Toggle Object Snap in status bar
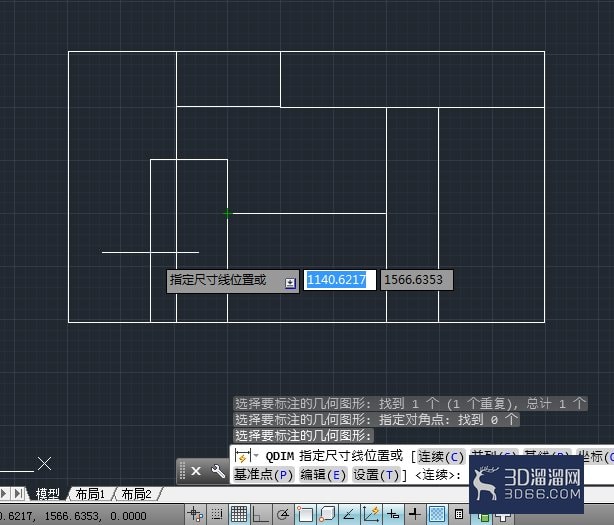Screen dimensions: 614x525 pyautogui.click(x=305, y=514)
